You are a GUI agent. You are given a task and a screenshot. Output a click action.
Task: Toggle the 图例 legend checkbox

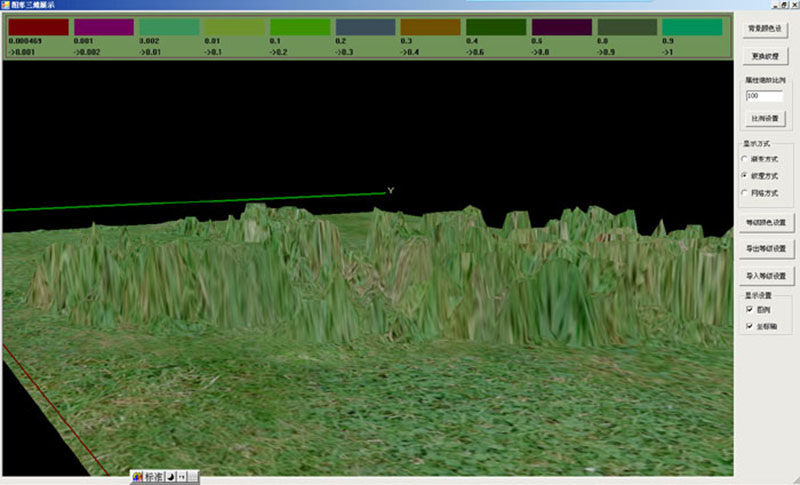(747, 310)
